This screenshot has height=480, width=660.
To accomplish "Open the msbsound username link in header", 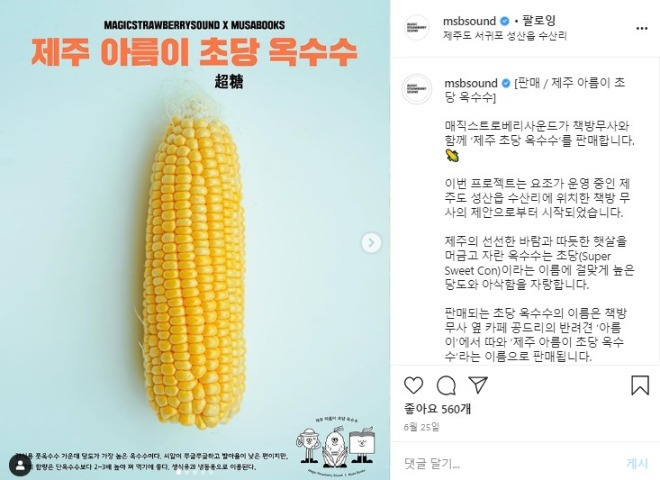I will [x=469, y=21].
